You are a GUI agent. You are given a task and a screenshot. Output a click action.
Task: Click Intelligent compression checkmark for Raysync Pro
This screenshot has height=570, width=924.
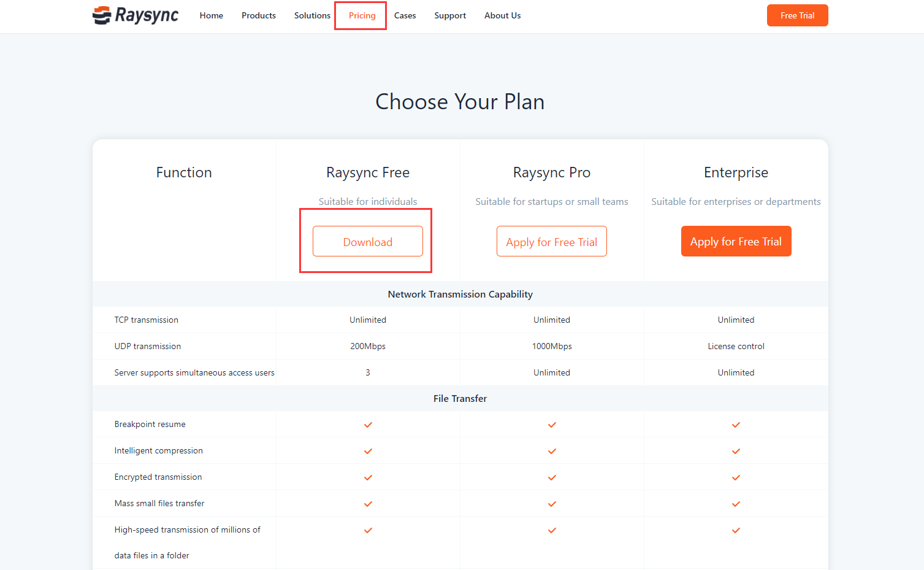click(x=552, y=451)
